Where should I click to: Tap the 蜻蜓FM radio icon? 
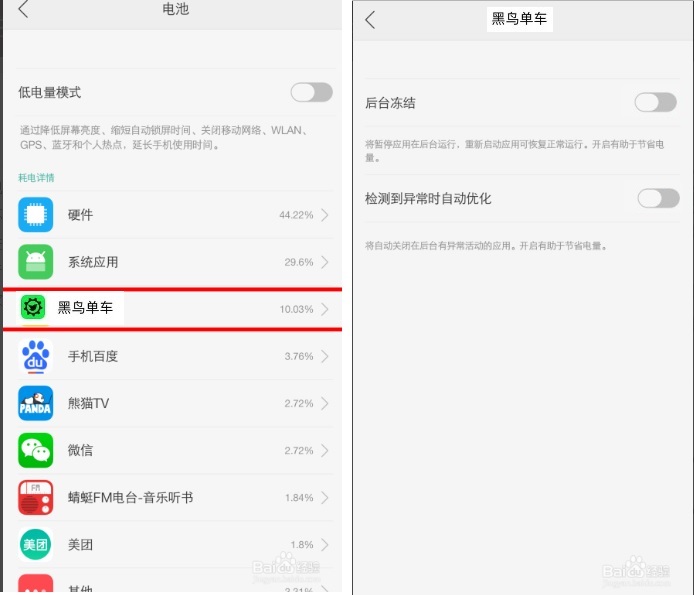35,497
